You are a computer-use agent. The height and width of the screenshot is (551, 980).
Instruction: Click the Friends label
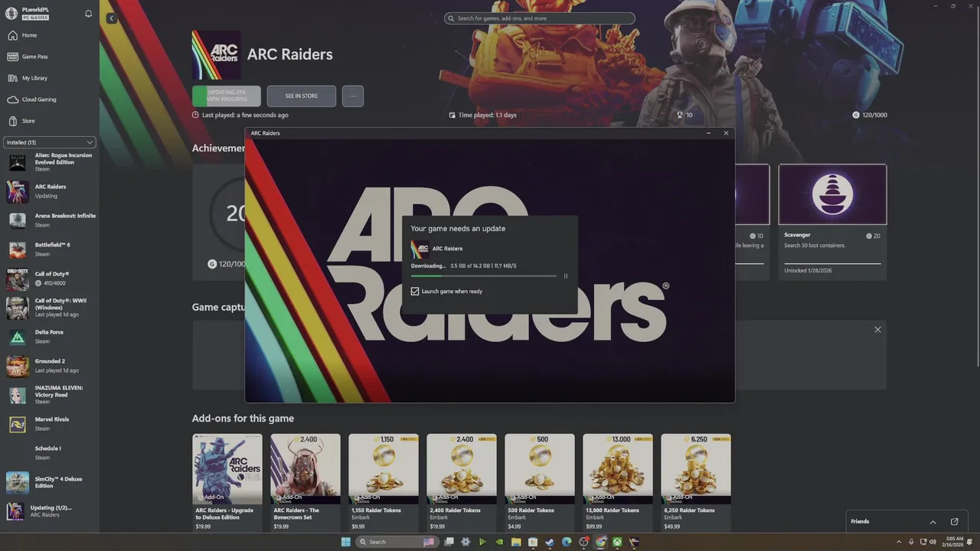[x=860, y=522]
